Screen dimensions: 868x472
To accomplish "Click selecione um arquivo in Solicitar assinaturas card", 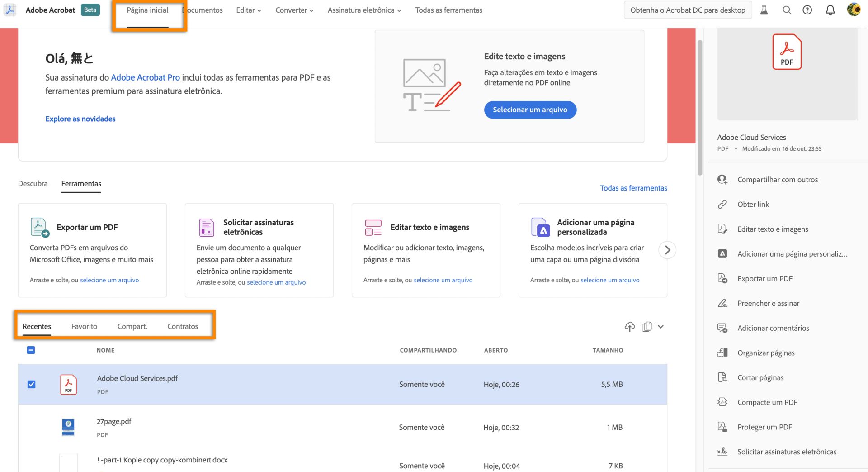I will click(x=276, y=282).
